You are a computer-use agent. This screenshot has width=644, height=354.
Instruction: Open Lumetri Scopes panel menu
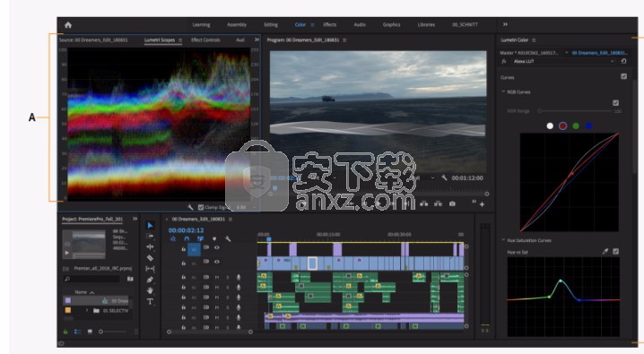(180, 40)
